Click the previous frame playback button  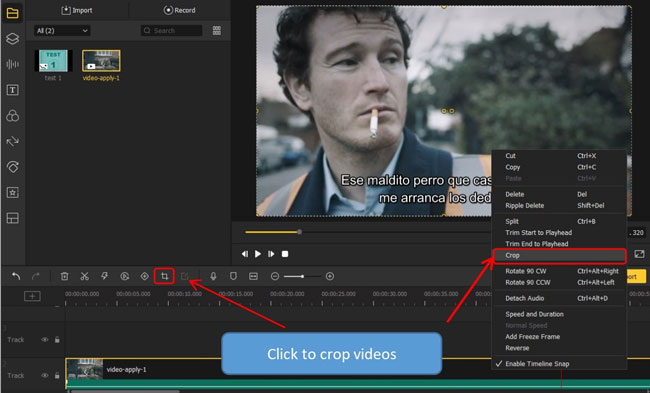tap(245, 254)
